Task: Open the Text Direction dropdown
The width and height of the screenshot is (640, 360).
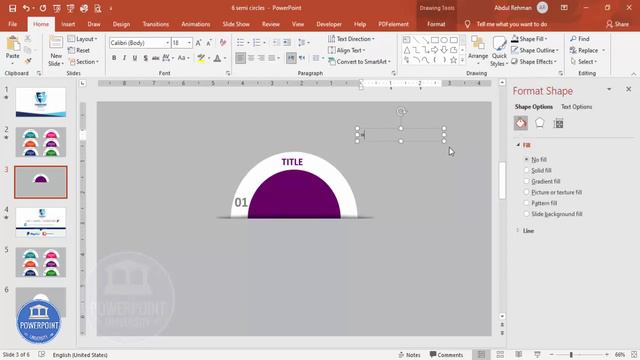Action: click(352, 39)
